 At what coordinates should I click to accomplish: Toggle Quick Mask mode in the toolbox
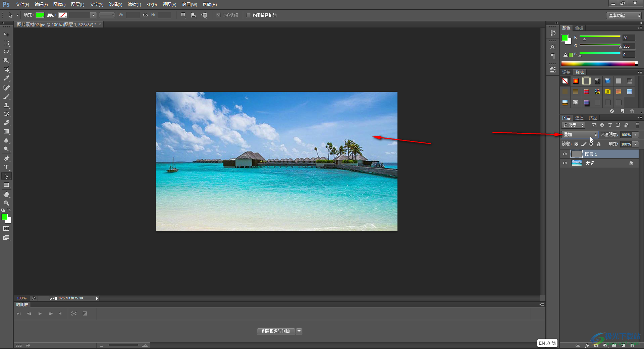pos(6,229)
